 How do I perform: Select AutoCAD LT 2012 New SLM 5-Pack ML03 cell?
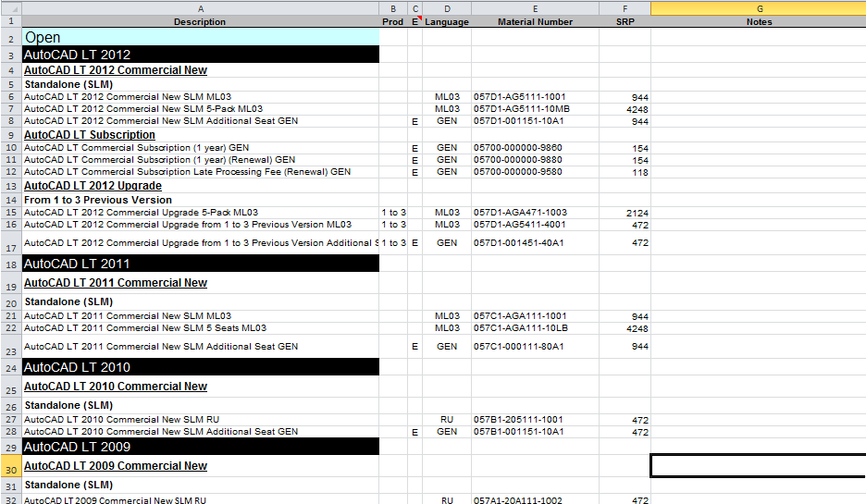[201, 109]
